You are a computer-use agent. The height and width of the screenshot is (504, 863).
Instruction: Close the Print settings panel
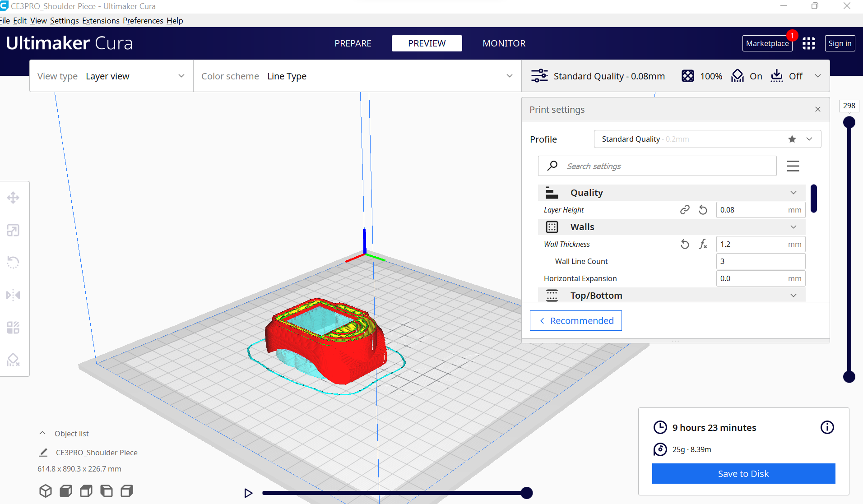(x=818, y=109)
